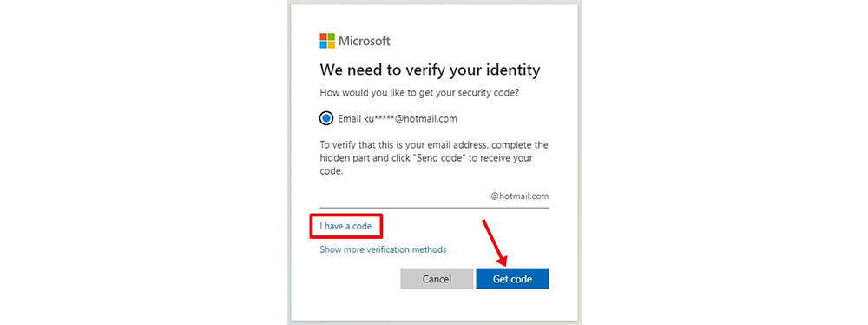Click the underline beneath the email input
Screen dimensions: 868x325
(x=434, y=208)
